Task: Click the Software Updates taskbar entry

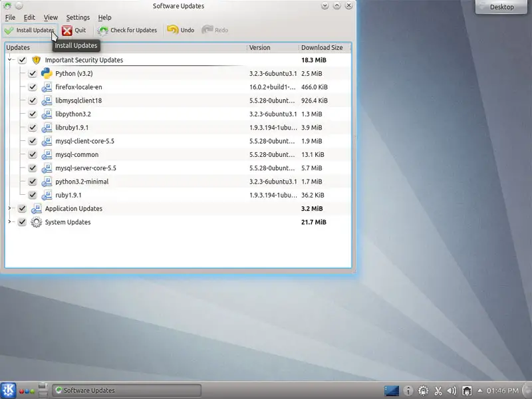Action: (x=126, y=390)
